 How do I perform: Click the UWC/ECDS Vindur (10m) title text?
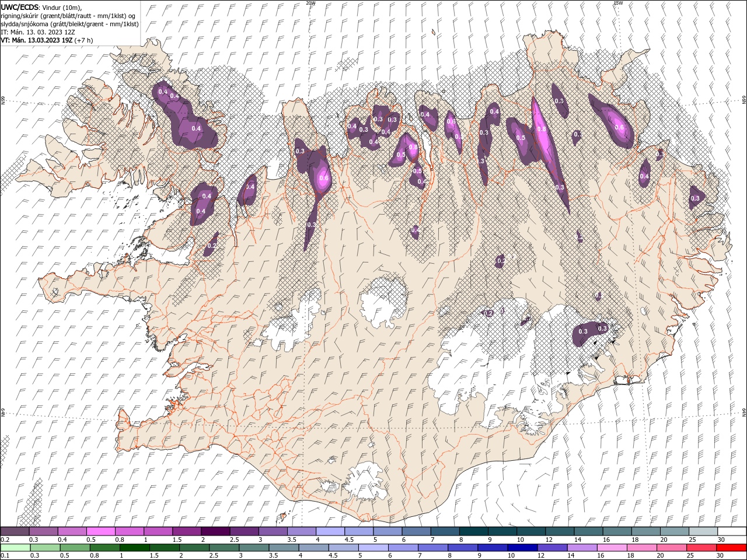coord(41,7)
